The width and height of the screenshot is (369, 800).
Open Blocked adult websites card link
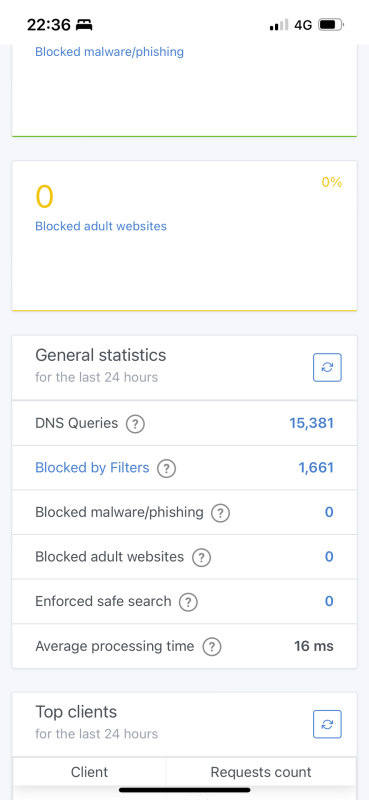[x=101, y=226]
